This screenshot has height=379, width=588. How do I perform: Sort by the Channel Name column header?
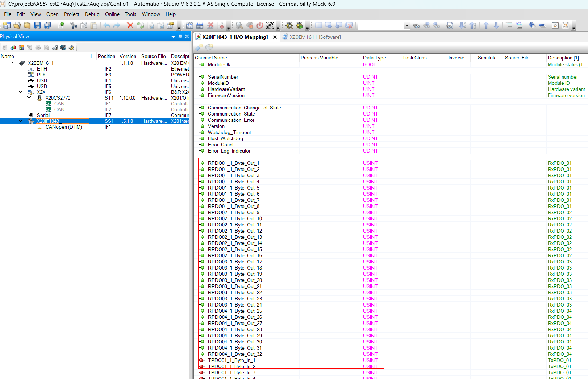pyautogui.click(x=211, y=58)
